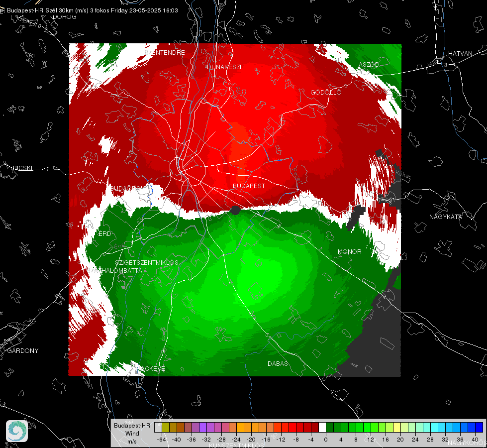Viewport: 487px width, 448px height.
Task: Pick the deep blue rightmost legend swatch
Action: click(x=479, y=427)
